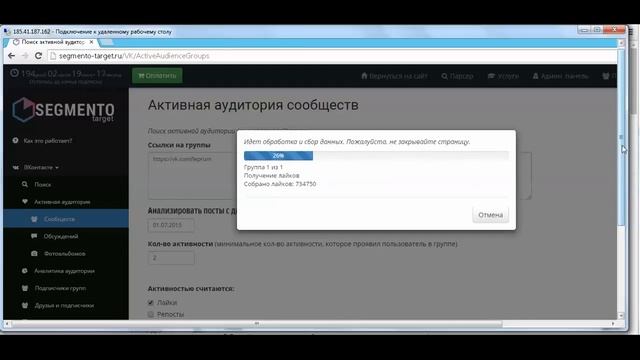This screenshot has height=360, width=640.
Task: Toggle the 'Репосты' checkbox
Action: pos(151,314)
